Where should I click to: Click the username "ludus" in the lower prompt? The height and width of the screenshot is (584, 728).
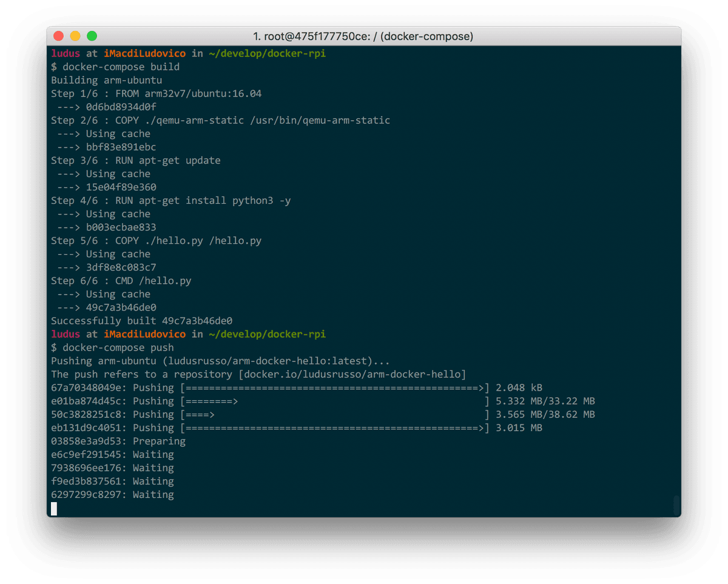(65, 334)
